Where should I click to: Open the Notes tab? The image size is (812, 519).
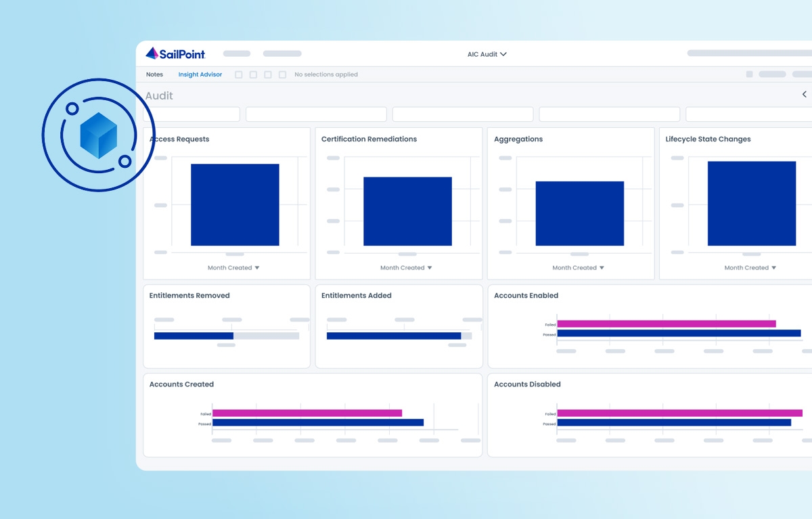(154, 74)
